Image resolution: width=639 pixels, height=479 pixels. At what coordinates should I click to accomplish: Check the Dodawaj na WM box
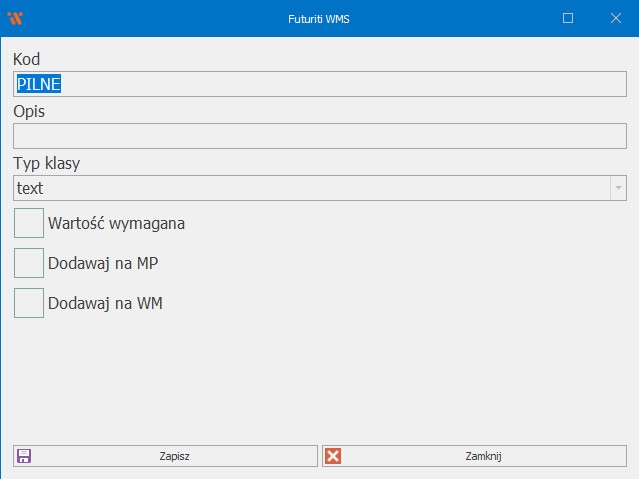[x=29, y=303]
